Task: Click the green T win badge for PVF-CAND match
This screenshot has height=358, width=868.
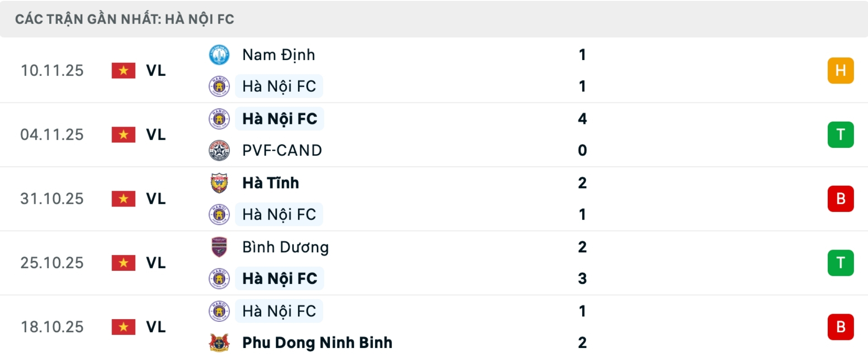Action: coord(841,135)
